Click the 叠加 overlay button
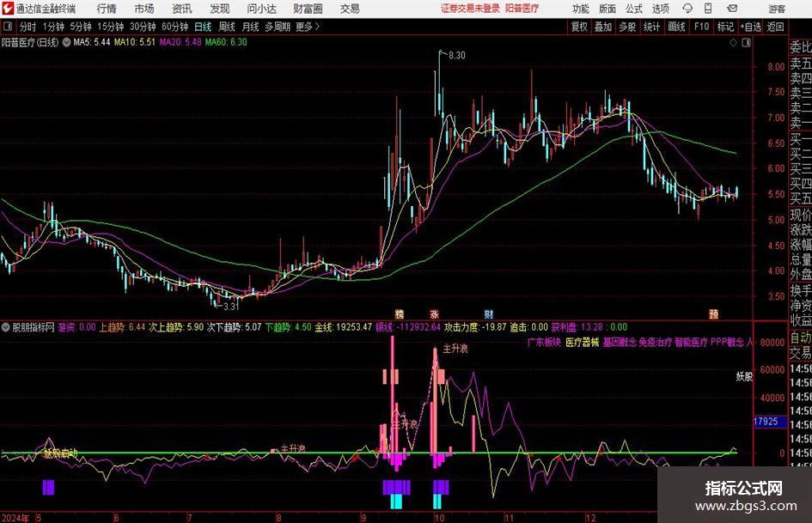The height and width of the screenshot is (523, 812). click(x=603, y=27)
